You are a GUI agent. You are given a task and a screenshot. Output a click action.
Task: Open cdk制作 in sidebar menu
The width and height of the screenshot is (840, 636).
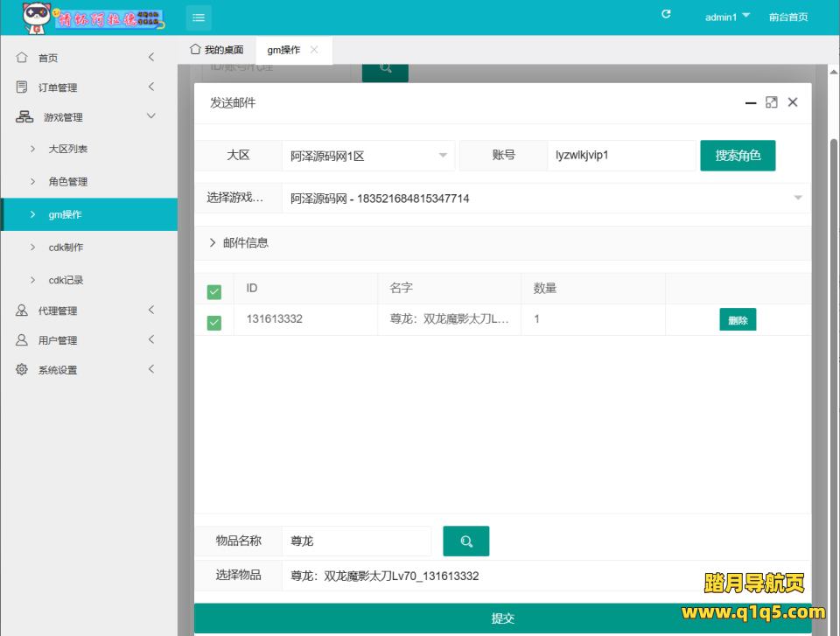click(66, 248)
